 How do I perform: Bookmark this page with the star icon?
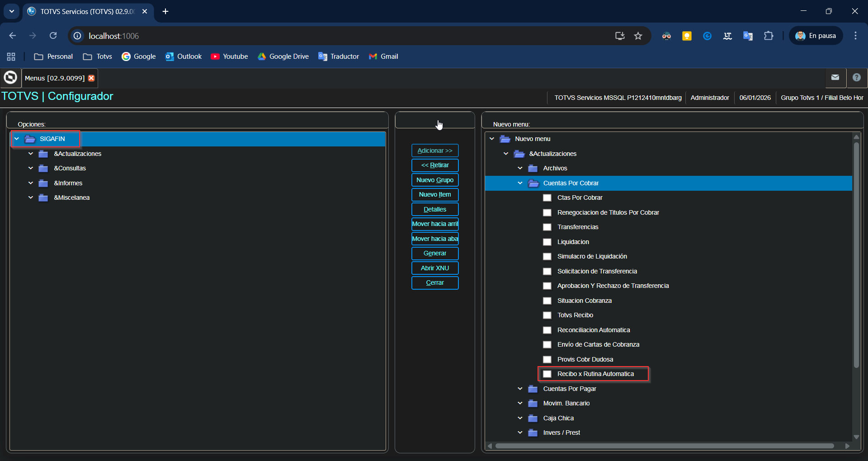(x=638, y=36)
